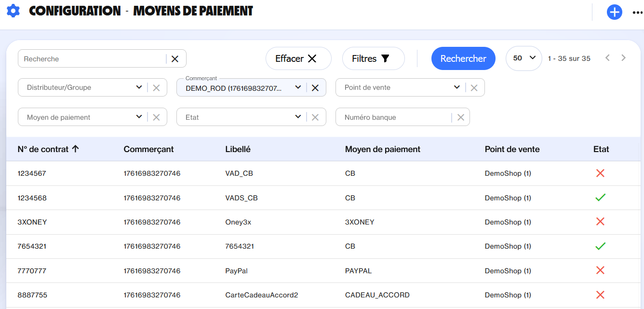Clear the Numéro banque field
644x309 pixels.
pyautogui.click(x=460, y=117)
